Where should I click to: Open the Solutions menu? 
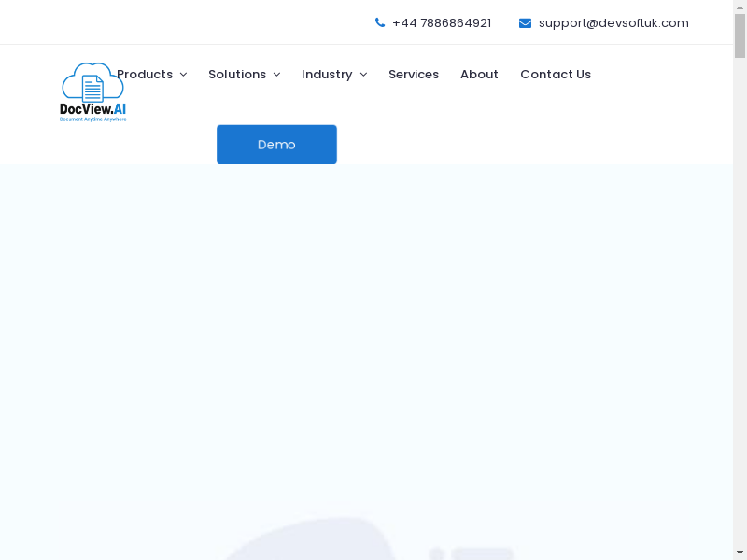(x=237, y=75)
